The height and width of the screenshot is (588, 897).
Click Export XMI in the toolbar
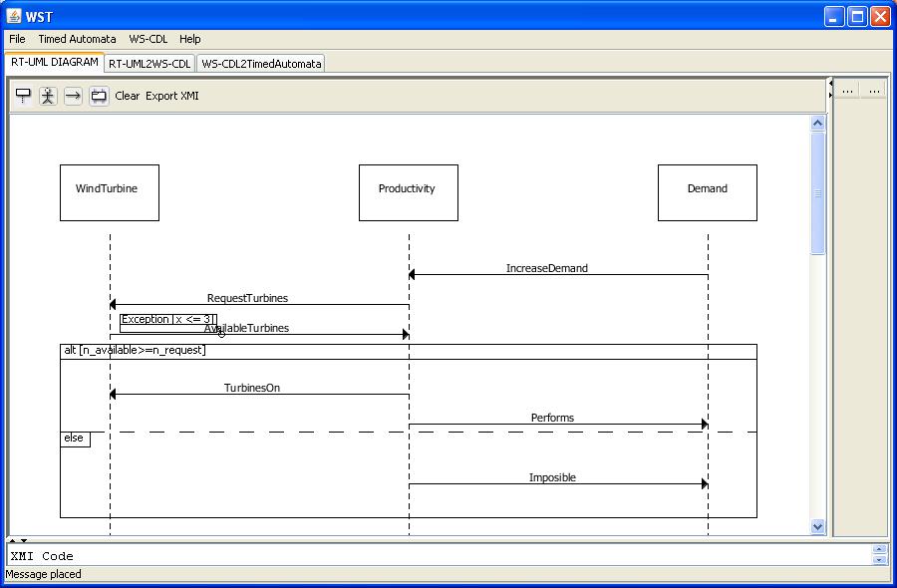click(x=172, y=96)
